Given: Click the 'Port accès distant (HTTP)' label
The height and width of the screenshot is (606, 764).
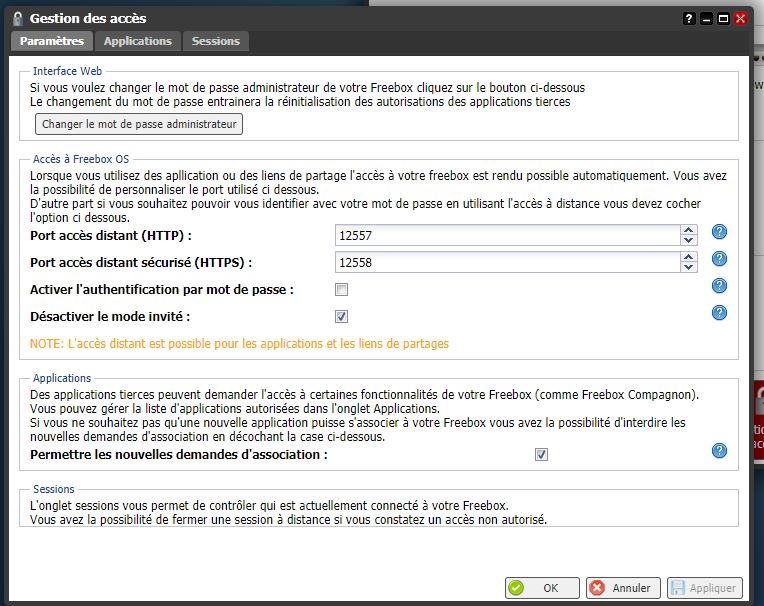Looking at the screenshot, I should click(111, 236).
